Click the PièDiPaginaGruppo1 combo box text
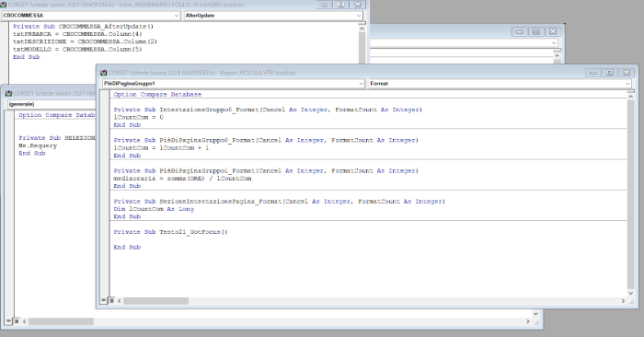This screenshot has width=644, height=337. tap(130, 84)
